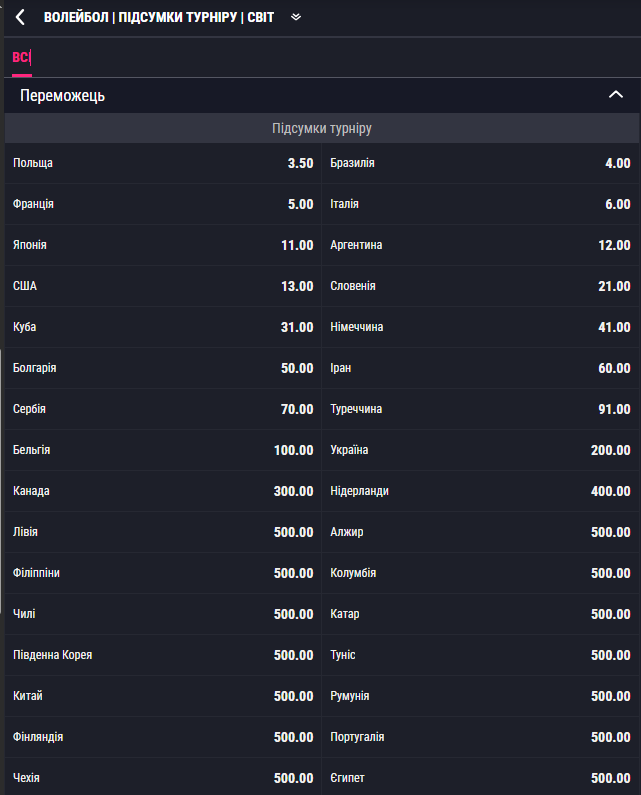Click the back arrow icon

20,17
